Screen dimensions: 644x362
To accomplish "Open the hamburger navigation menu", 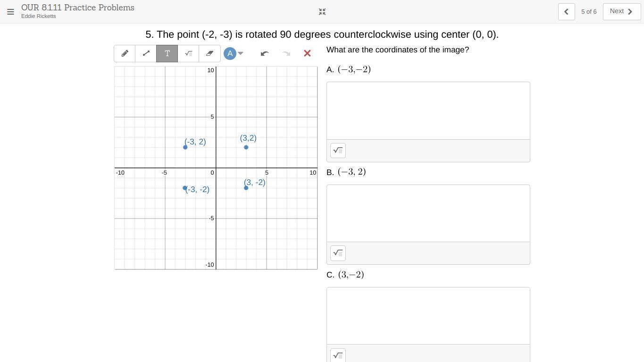I will pos(10,12).
